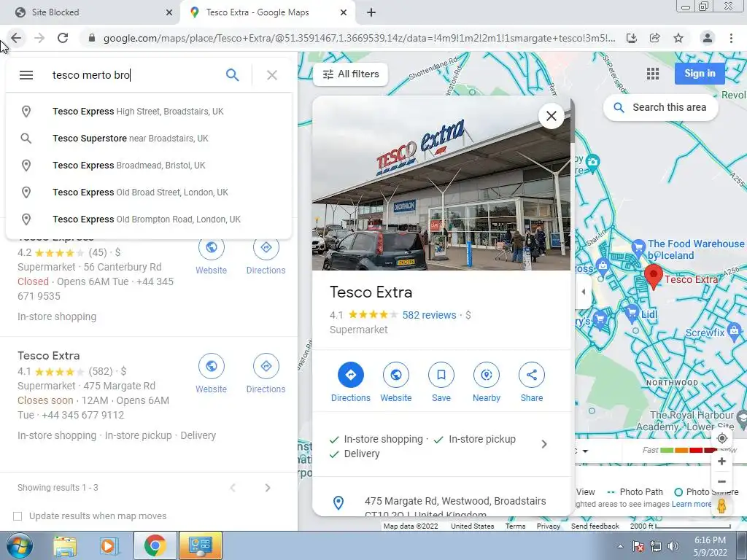Click the Street View pegman icon

[x=721, y=506]
